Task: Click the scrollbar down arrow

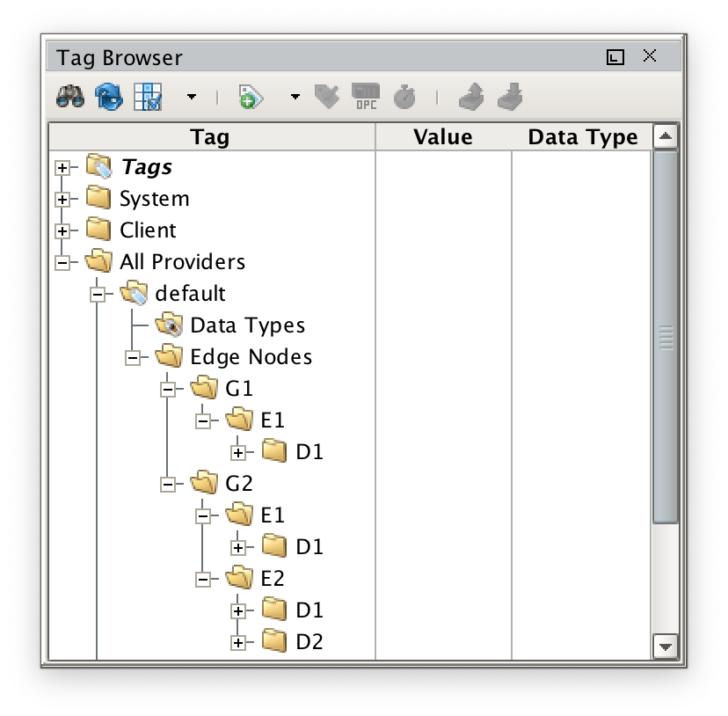Action: tap(665, 646)
